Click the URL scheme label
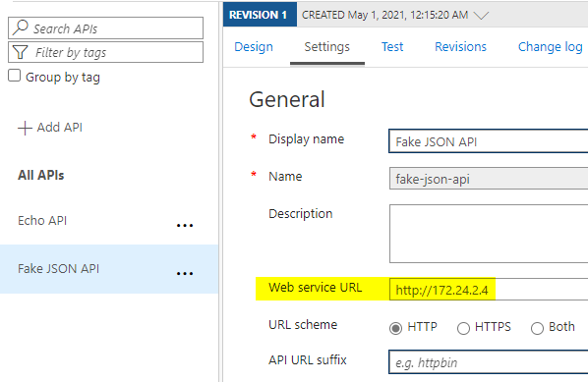 tap(303, 324)
